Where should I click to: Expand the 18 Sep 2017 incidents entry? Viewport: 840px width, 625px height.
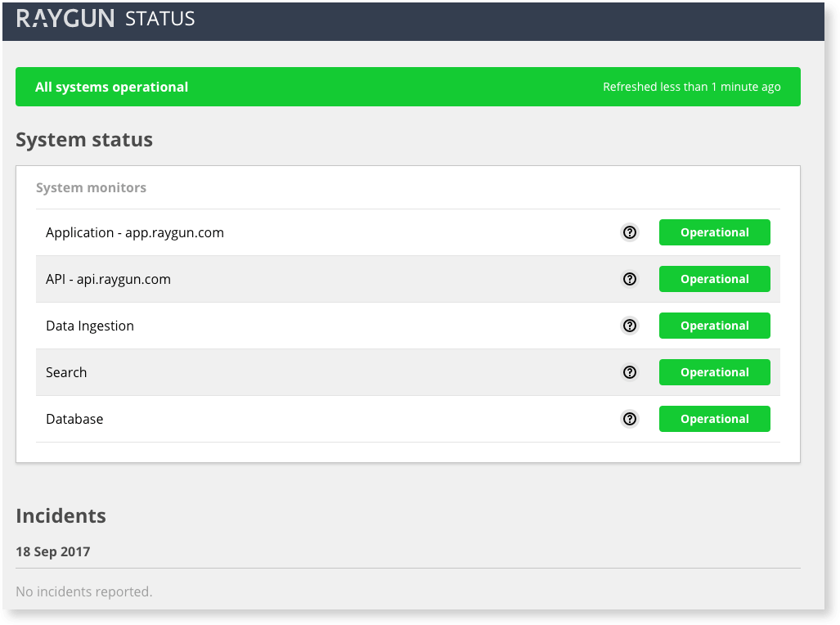52,551
